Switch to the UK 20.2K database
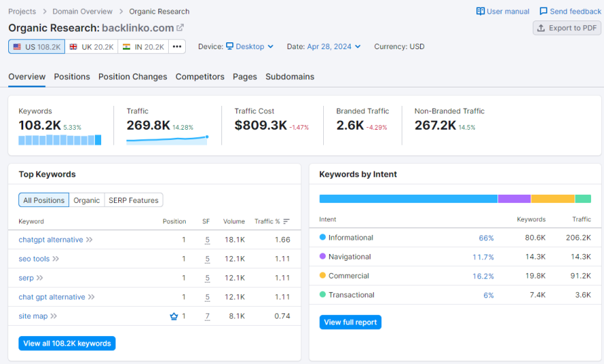 [x=92, y=46]
